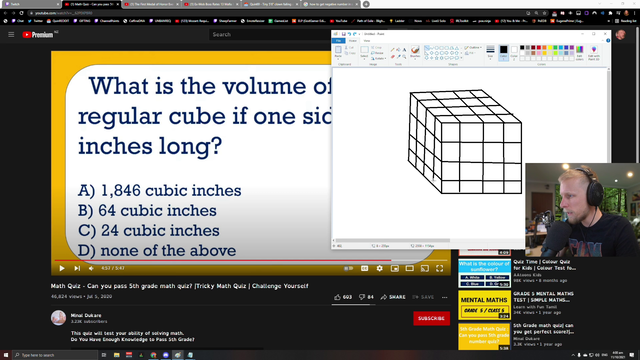640x360 pixels.
Task: Open the Rotate dropdown in Paint
Action: [x=379, y=58]
